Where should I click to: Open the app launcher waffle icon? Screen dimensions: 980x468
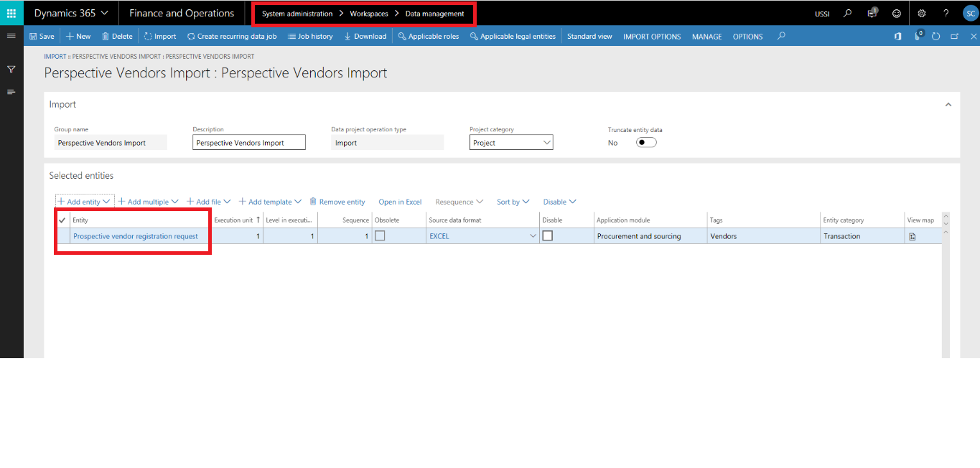[11, 13]
